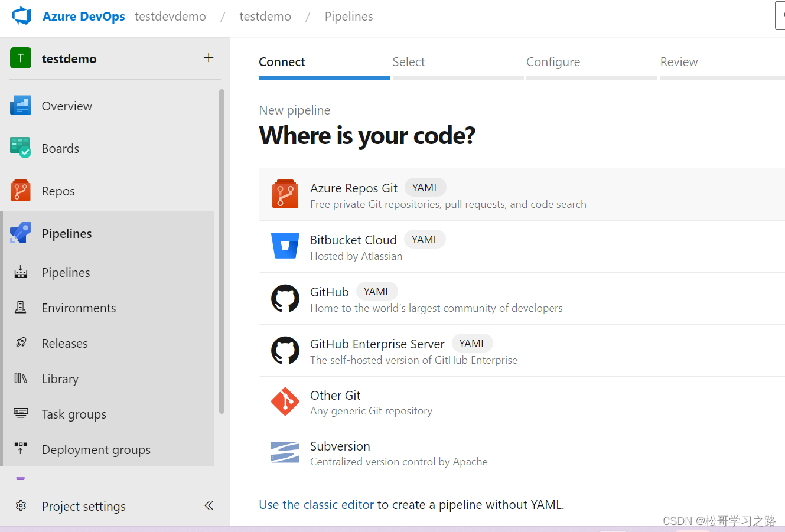Click "Centralized version control by Apache" text
This screenshot has height=532, width=785.
[399, 462]
